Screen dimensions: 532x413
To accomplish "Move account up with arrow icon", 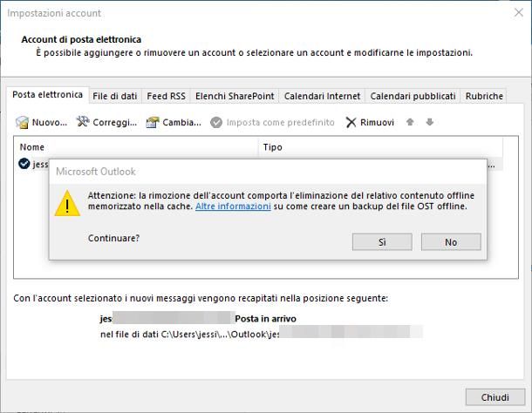I will click(x=410, y=122).
